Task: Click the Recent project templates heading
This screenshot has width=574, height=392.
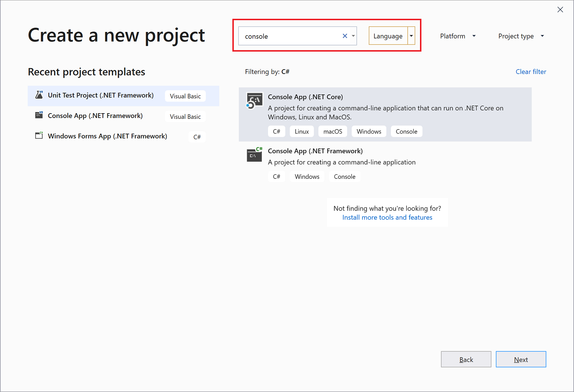Action: [86, 72]
